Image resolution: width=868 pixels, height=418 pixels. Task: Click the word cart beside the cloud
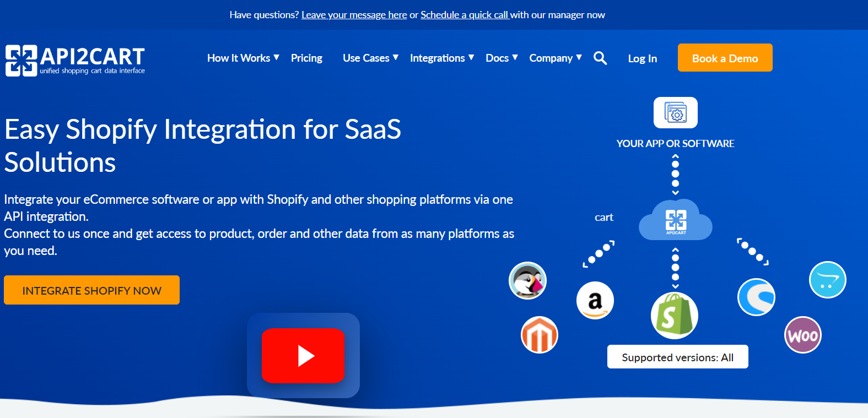pyautogui.click(x=604, y=218)
